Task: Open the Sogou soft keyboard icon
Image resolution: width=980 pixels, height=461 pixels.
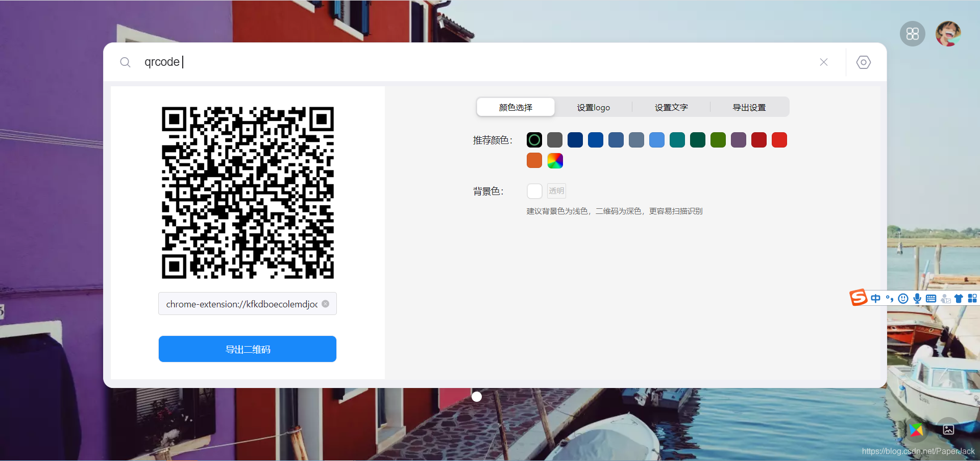Action: click(x=931, y=298)
